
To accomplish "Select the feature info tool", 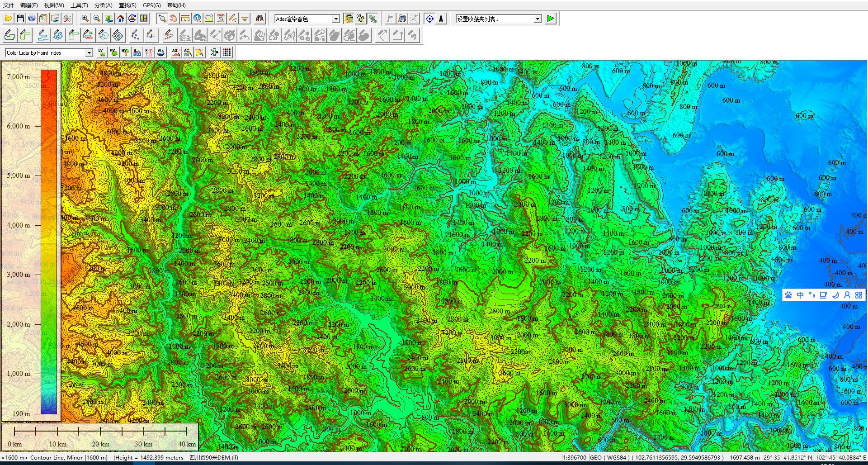I will tap(197, 19).
